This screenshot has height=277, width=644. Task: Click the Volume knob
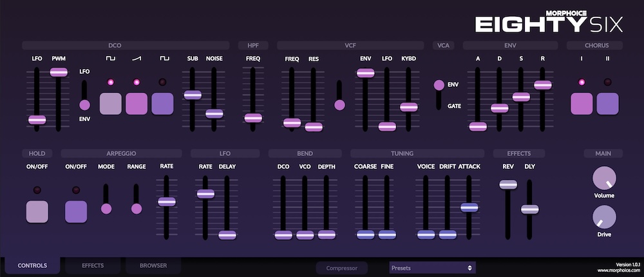coord(604,178)
